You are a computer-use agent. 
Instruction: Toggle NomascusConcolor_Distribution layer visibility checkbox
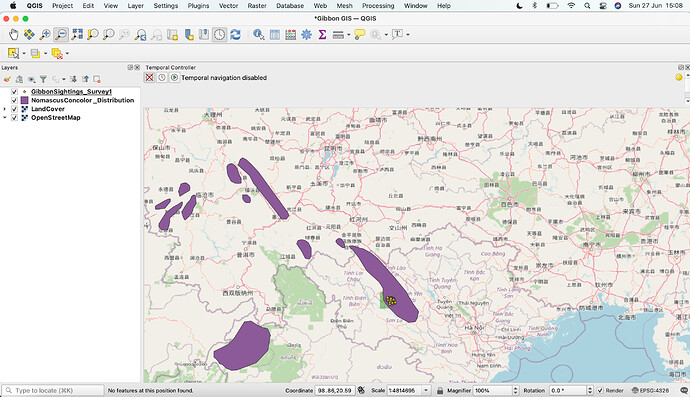14,100
